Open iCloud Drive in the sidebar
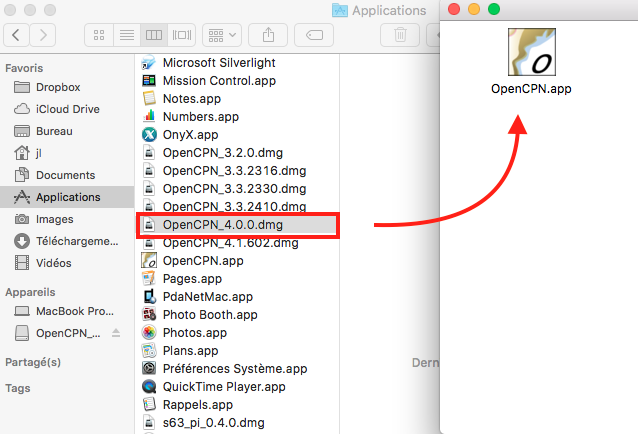This screenshot has height=434, width=638. coord(67,109)
